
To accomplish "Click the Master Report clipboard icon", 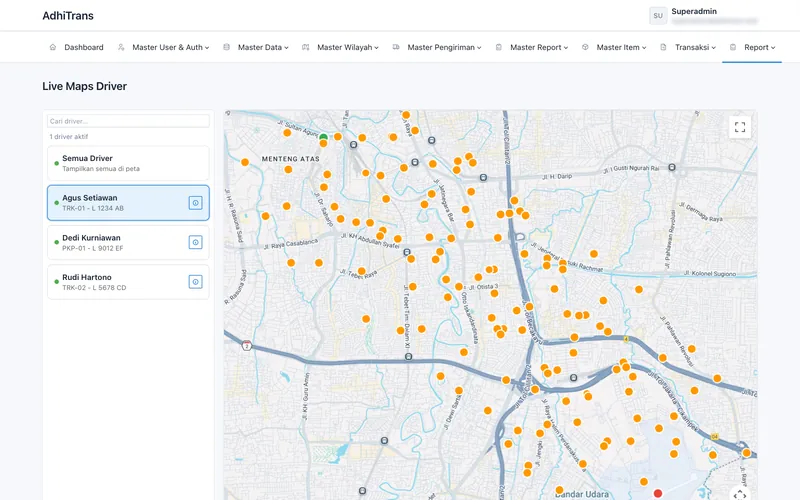I will [x=498, y=47].
